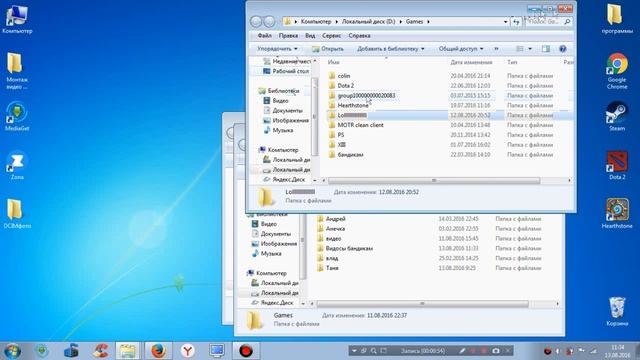640x360 pixels.
Task: Expand the arrow after Компьютер in breadcrumb
Action: pos(336,22)
